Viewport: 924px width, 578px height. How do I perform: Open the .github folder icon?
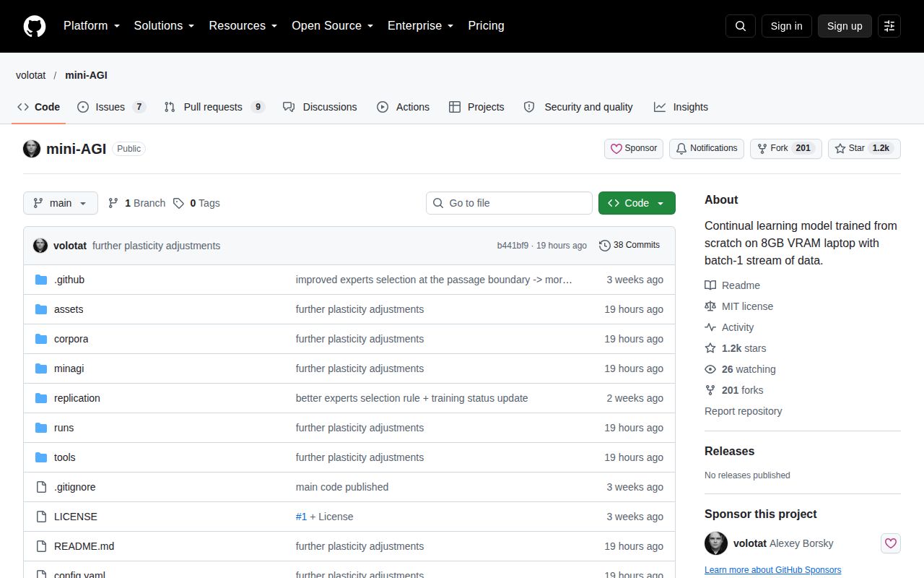point(41,280)
